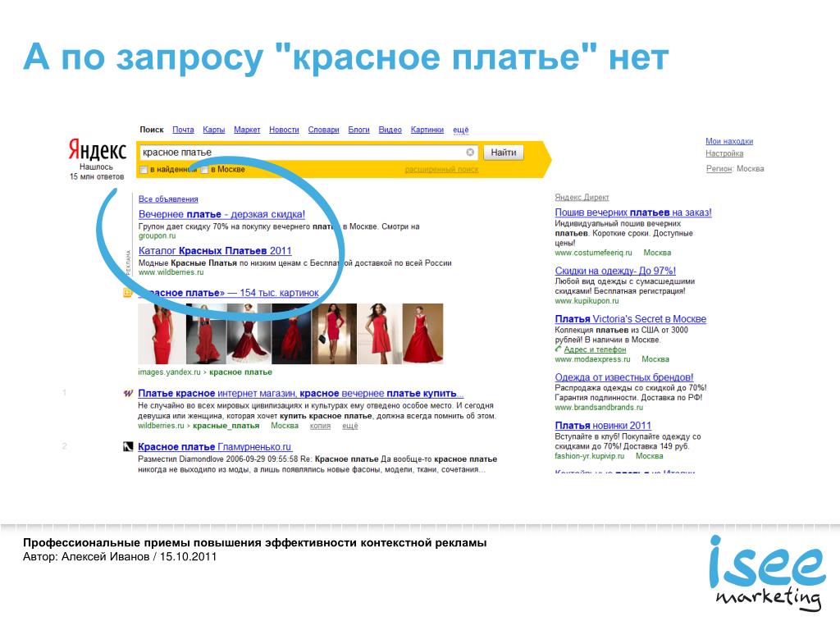The height and width of the screenshot is (630, 840).
Task: Open ad 'Одежда от известных брендов!'
Action: coord(624,377)
